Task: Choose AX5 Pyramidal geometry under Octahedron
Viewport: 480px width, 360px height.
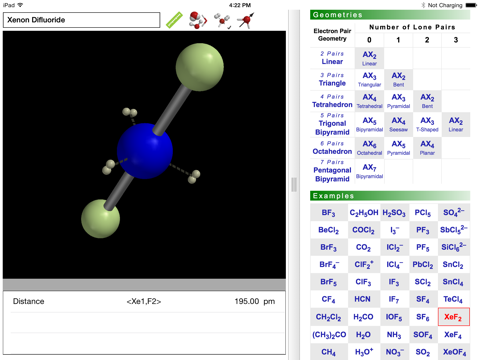Action: point(398,148)
